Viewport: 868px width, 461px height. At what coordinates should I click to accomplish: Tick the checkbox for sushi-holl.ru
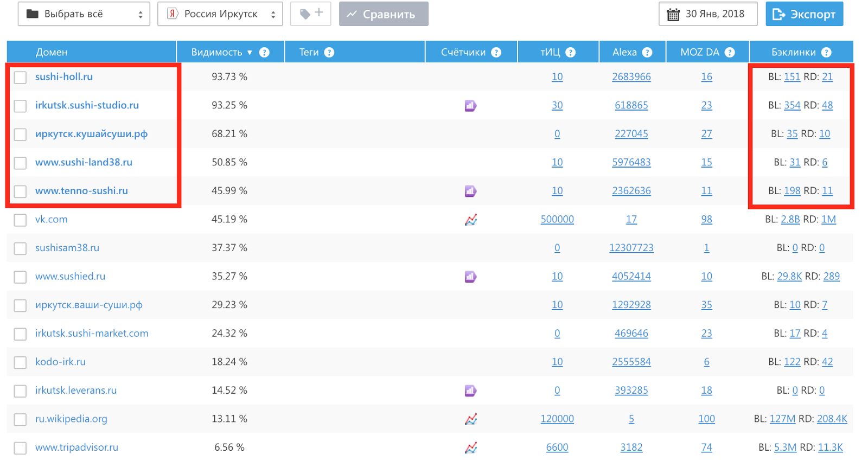20,78
